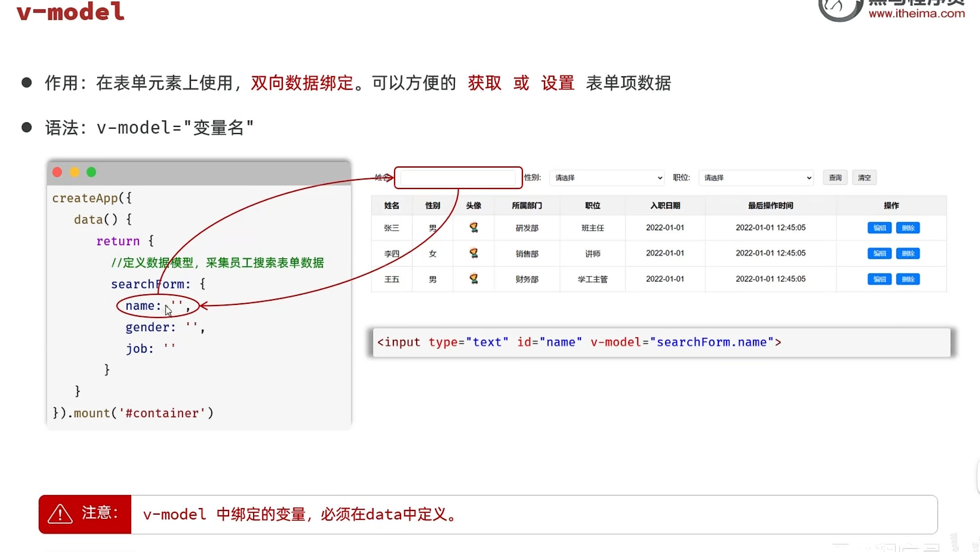Click avatar icon in 李四 row
980x552 pixels.
tap(473, 253)
